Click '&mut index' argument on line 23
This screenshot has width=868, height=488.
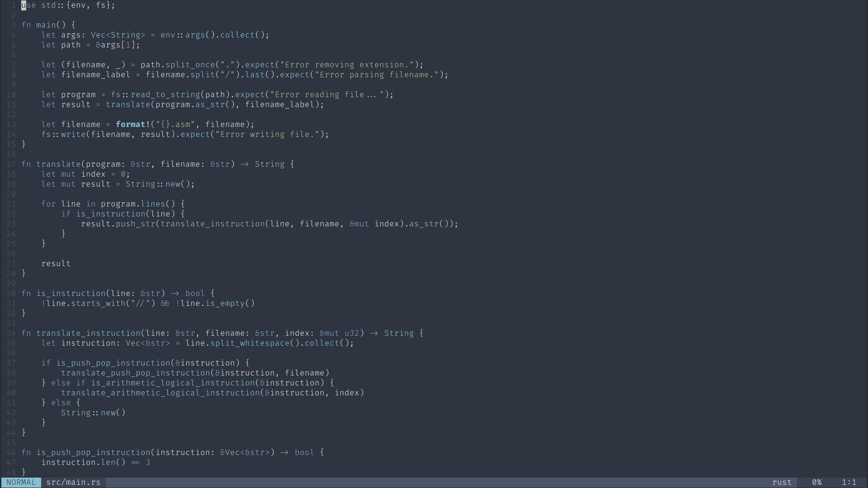point(374,224)
